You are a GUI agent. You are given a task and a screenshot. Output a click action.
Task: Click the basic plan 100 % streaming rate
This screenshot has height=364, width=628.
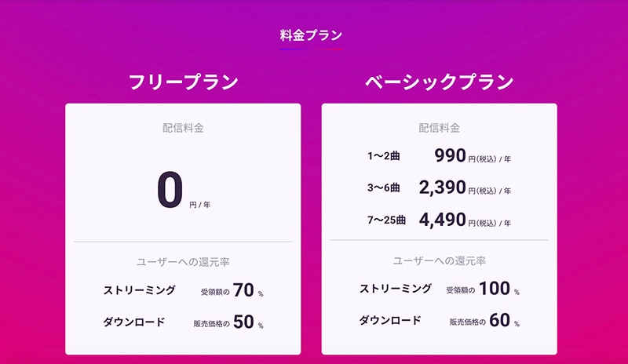pos(495,289)
